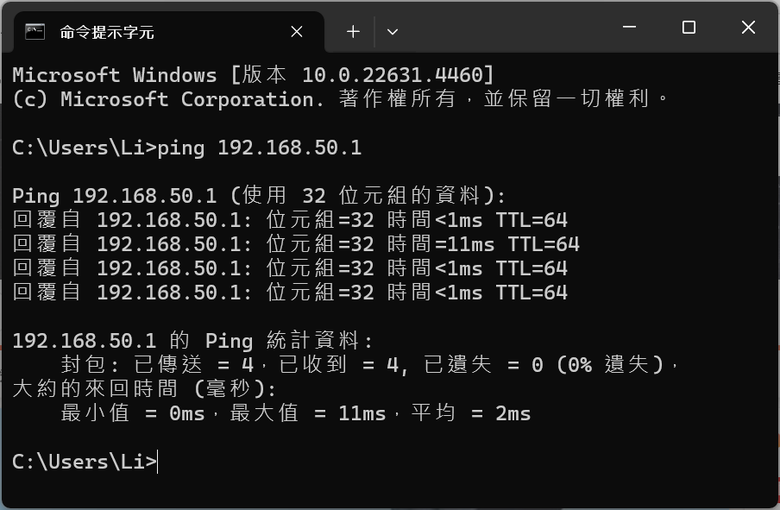
Task: Close the 命令提示字元 tab
Action: point(296,32)
